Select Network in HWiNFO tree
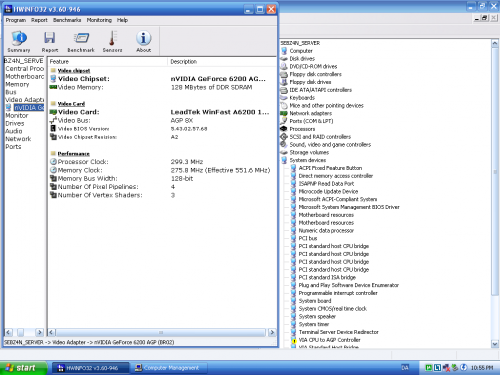 (x=18, y=139)
